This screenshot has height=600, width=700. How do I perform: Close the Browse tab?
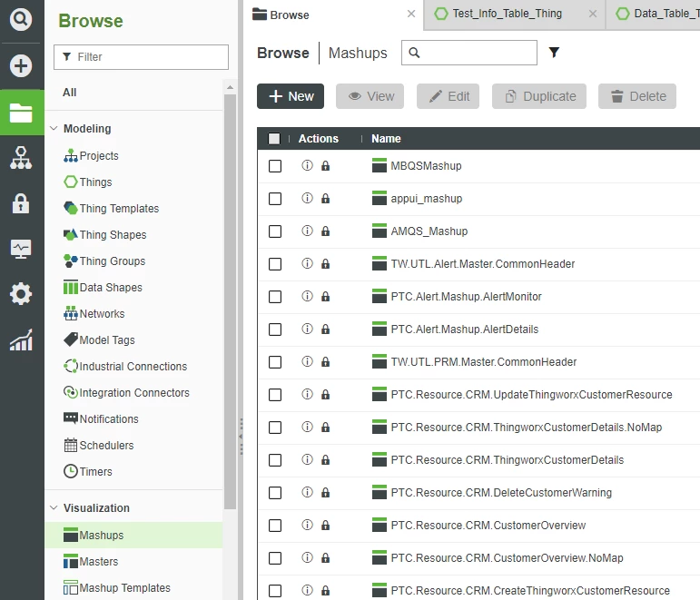pyautogui.click(x=411, y=15)
